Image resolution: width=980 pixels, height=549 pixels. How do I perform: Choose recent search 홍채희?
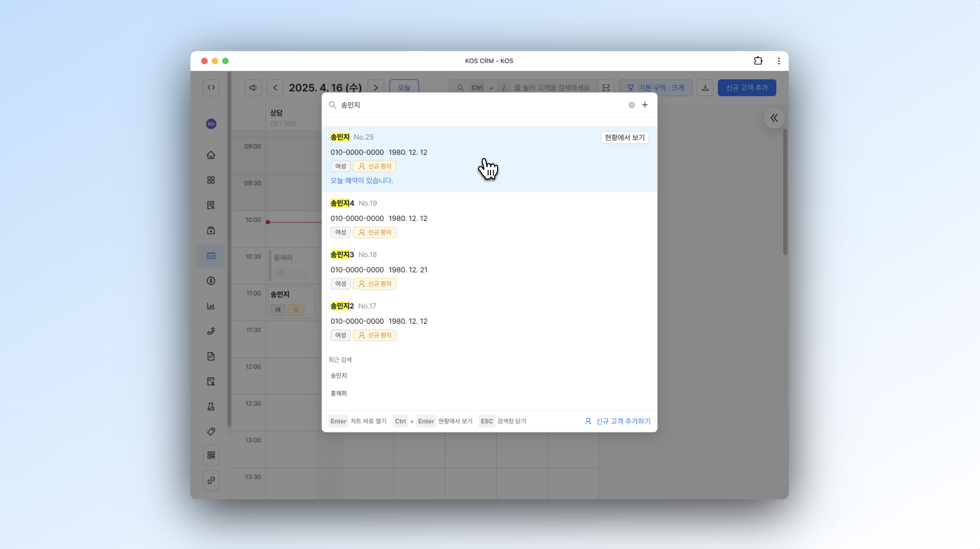click(x=339, y=393)
